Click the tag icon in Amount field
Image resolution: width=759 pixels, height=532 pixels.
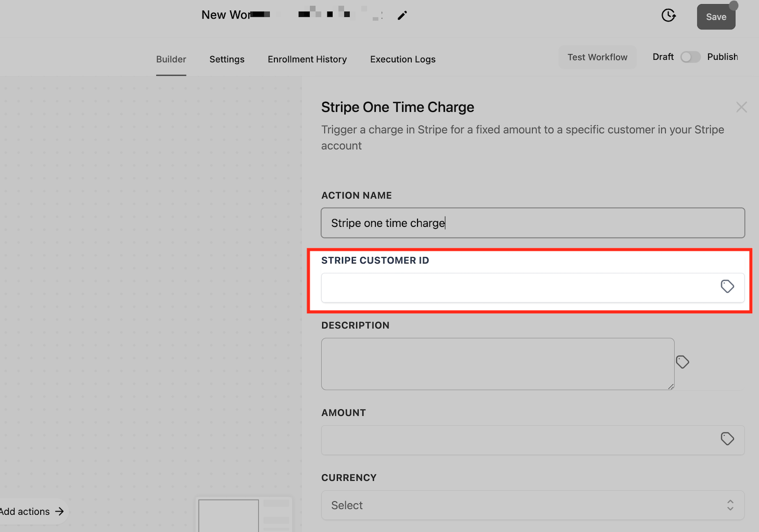point(727,439)
